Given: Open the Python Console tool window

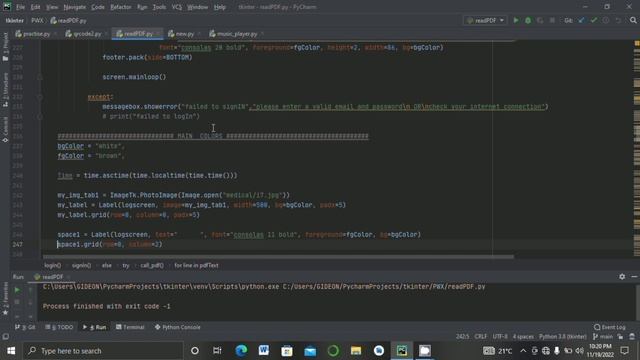Looking at the screenshot, I should click(x=178, y=327).
